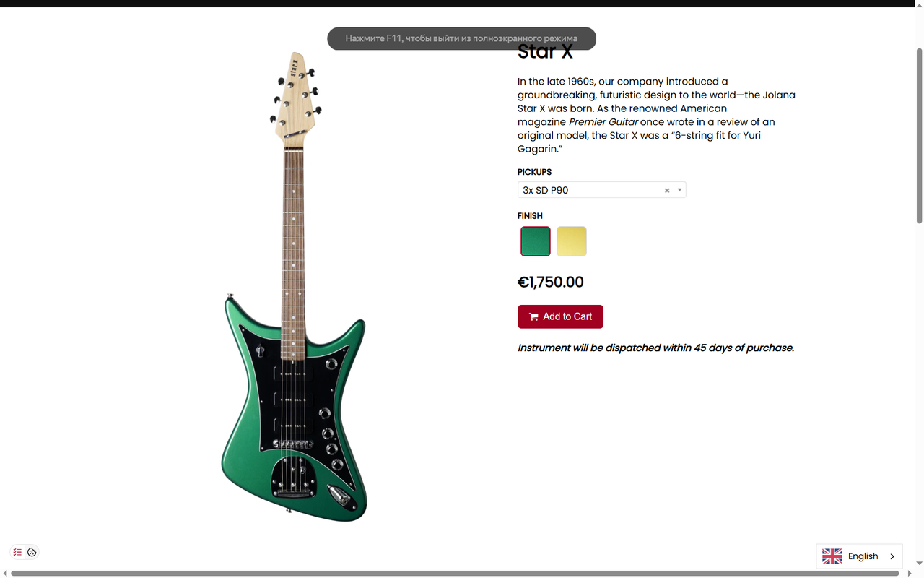Click the 3x SD P90 combo box

[601, 190]
